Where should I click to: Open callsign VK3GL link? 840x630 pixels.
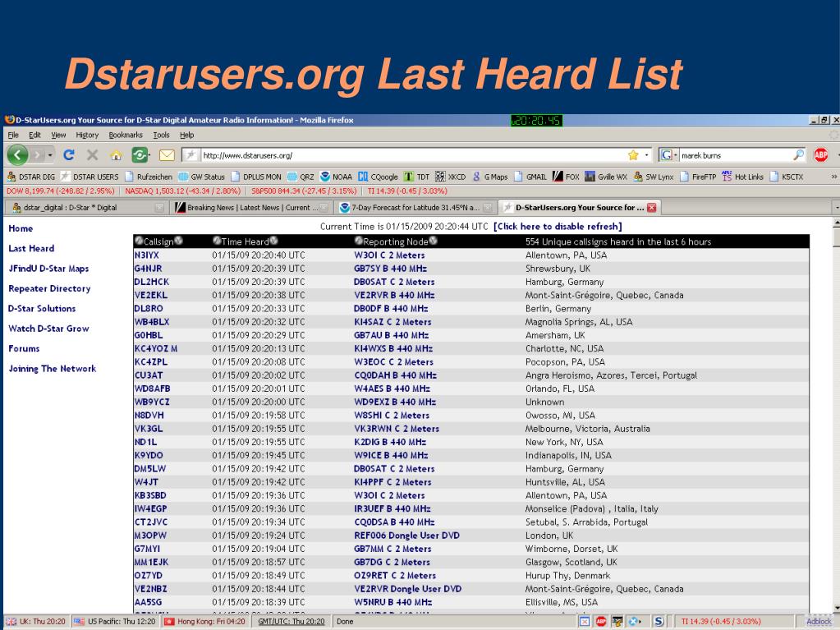[x=149, y=429]
